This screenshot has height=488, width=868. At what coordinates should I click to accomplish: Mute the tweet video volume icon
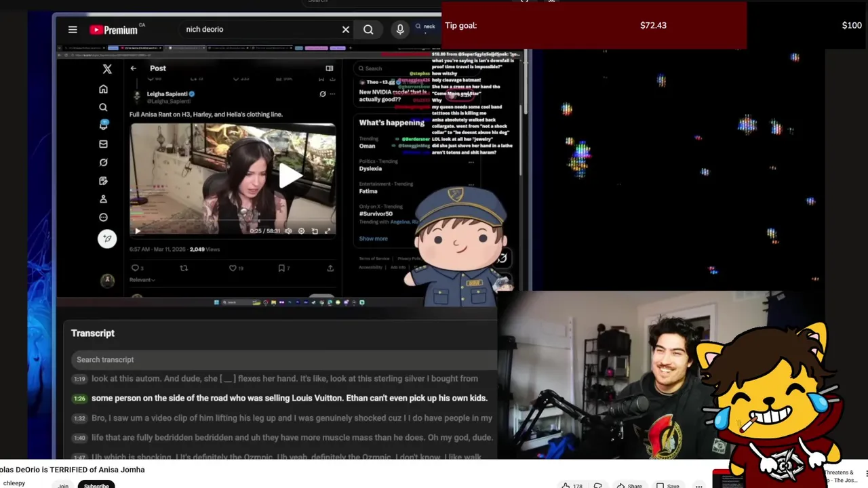(x=288, y=231)
